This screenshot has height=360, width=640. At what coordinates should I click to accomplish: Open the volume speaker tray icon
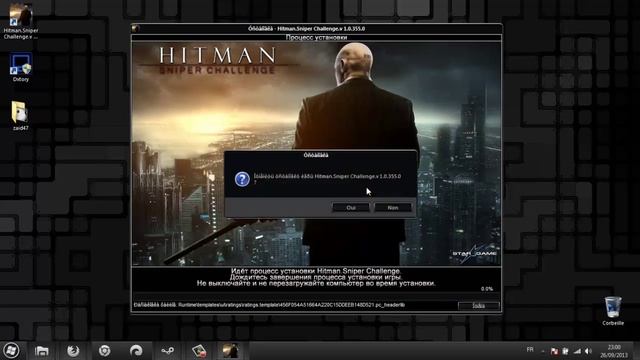click(588, 351)
